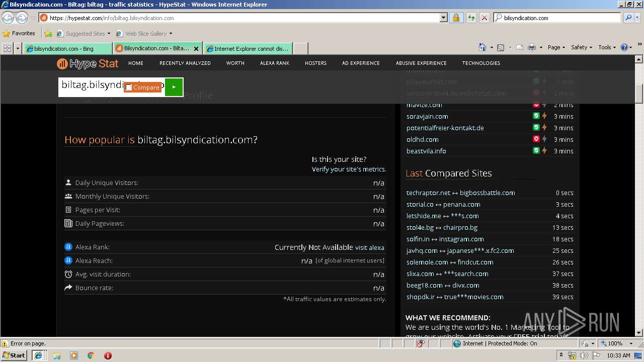Open RECENTLY ANALYZED menu item
The height and width of the screenshot is (362, 644).
coord(185,63)
